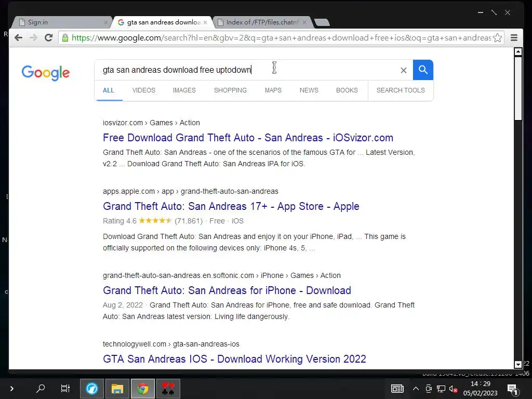The width and height of the screenshot is (532, 399).
Task: Click the Google logo
Action: [46, 73]
